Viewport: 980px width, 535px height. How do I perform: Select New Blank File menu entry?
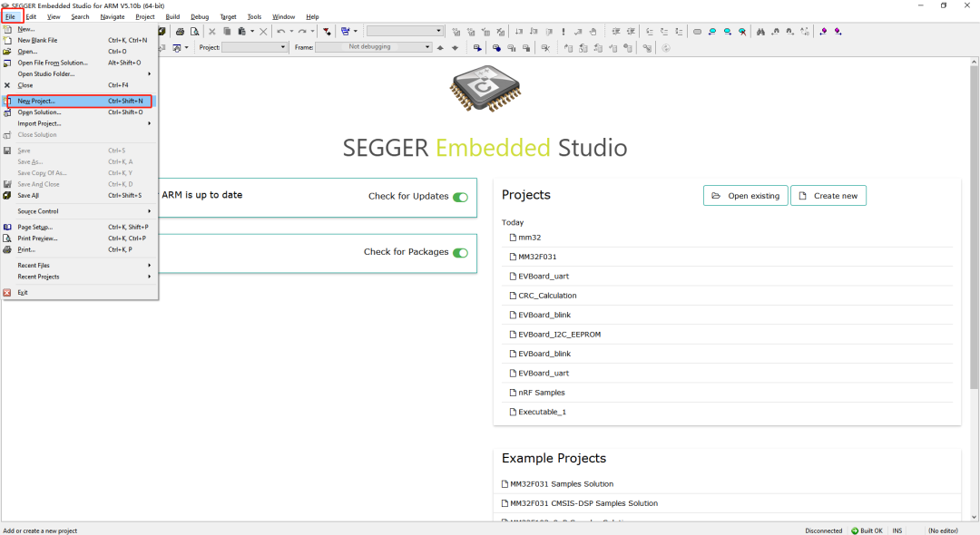[x=79, y=40]
